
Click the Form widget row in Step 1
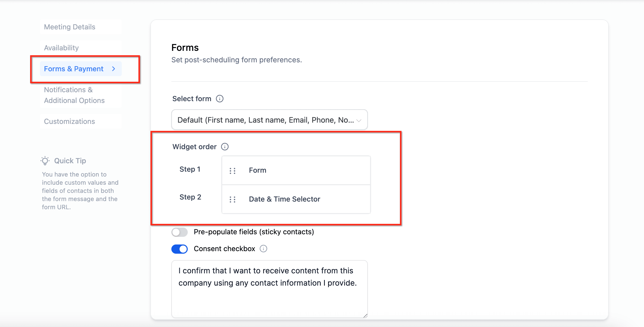[296, 170]
